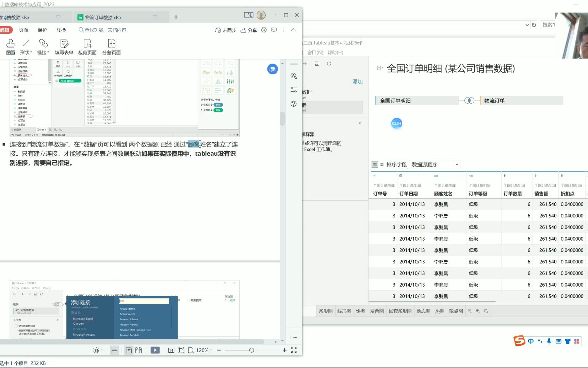Viewport: 588px width, 368px height.
Task: Open the 图章 stamp tool
Action: 11,47
